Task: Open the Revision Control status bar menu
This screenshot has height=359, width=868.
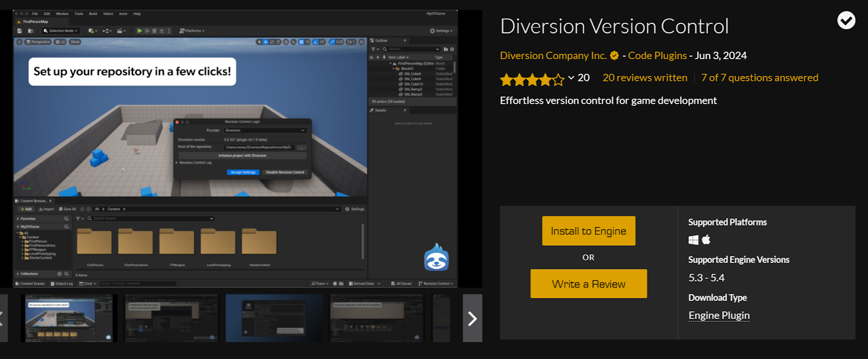Action: click(x=435, y=284)
